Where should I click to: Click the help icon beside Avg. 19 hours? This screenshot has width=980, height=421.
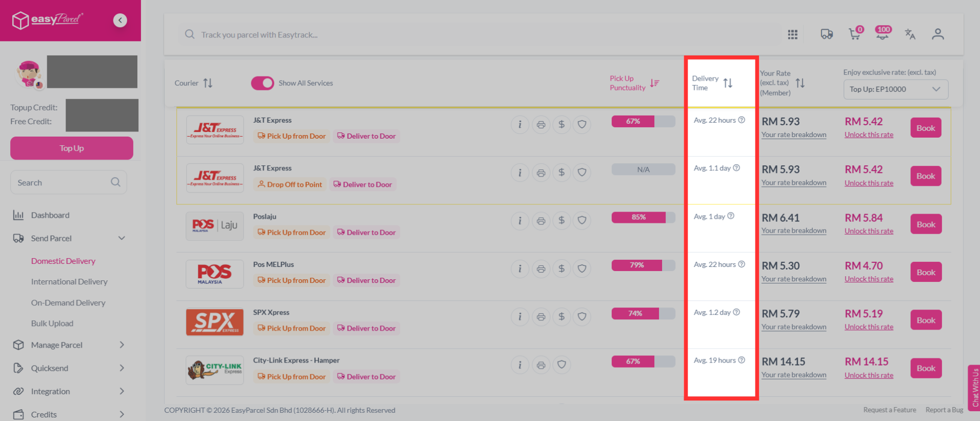click(x=742, y=360)
